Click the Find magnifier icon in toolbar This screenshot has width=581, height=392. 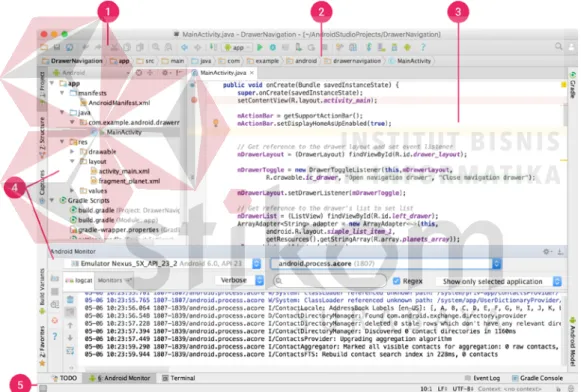click(x=156, y=47)
